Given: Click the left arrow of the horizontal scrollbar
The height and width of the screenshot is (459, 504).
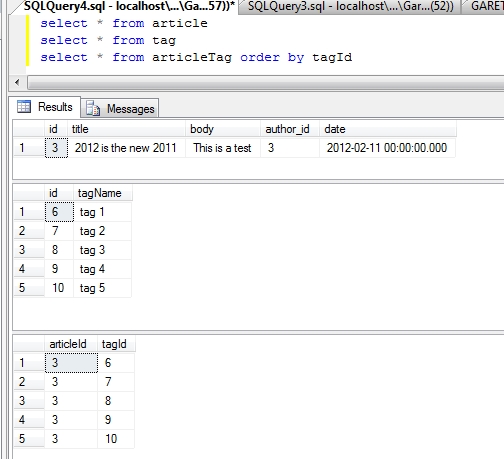Looking at the screenshot, I should [17, 82].
